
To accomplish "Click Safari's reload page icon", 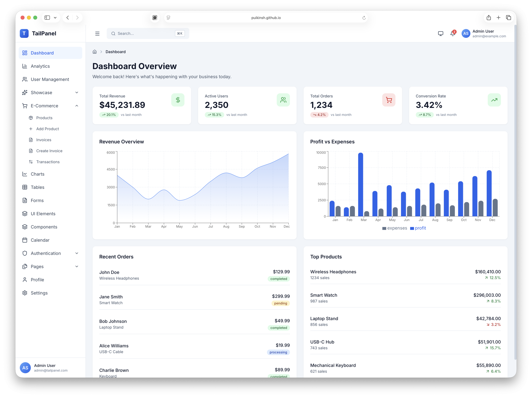I will (x=364, y=18).
